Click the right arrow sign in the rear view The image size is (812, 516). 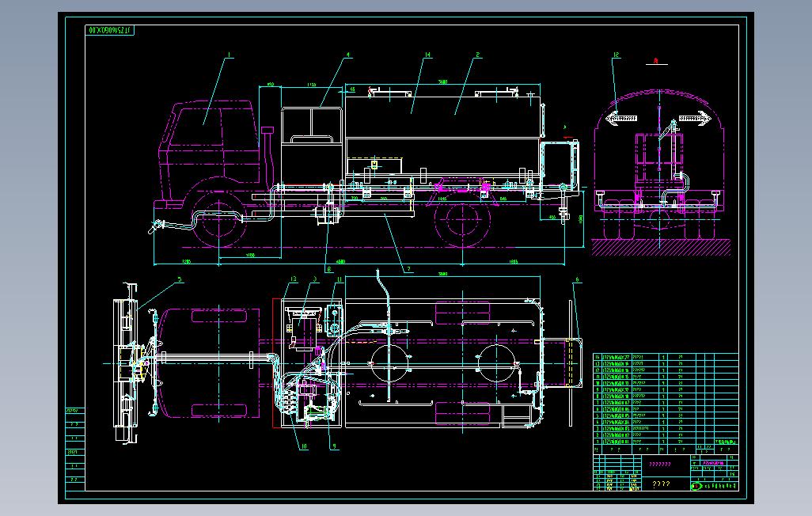point(696,118)
